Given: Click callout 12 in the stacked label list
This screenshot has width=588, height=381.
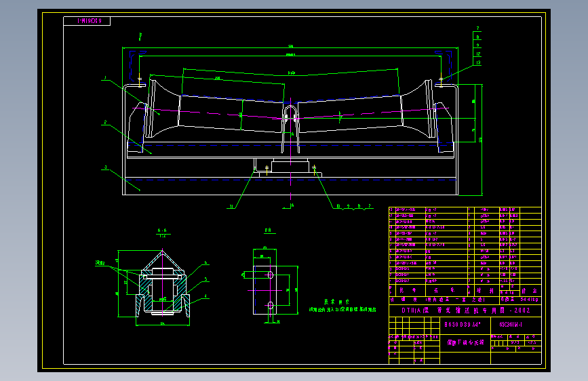Looking at the screenshot, I should point(478,54).
